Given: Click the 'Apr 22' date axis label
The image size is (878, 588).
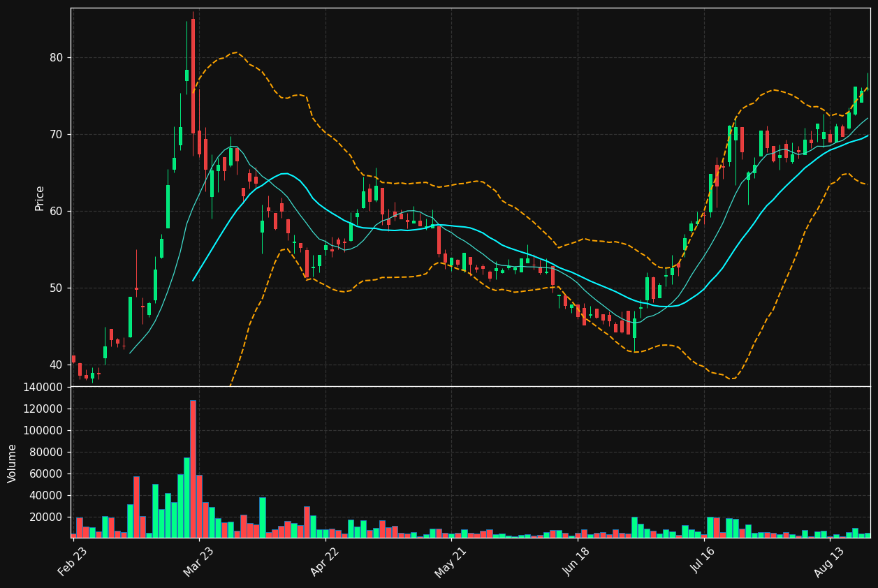Looking at the screenshot, I should pos(325,561).
